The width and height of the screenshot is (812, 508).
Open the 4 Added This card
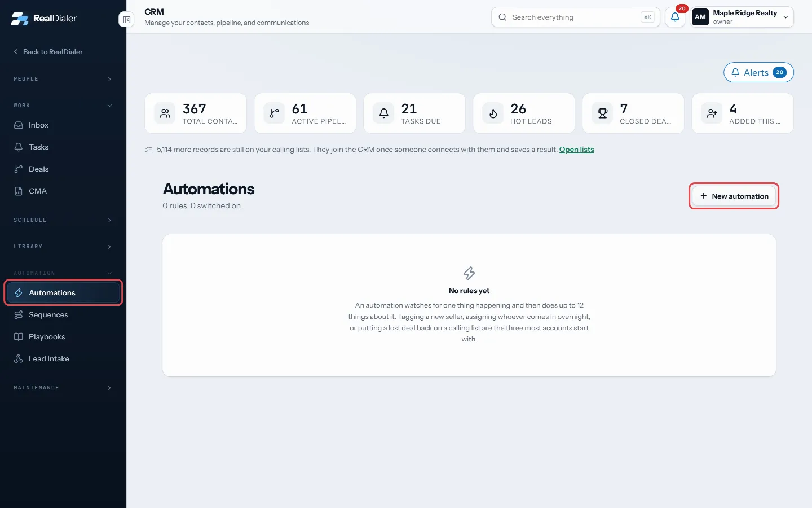coord(743,113)
